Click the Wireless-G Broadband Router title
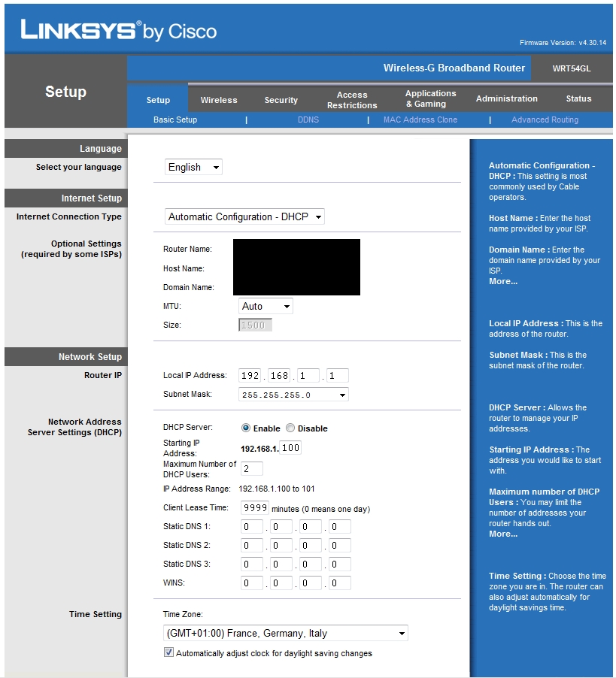The image size is (616, 678). point(454,68)
